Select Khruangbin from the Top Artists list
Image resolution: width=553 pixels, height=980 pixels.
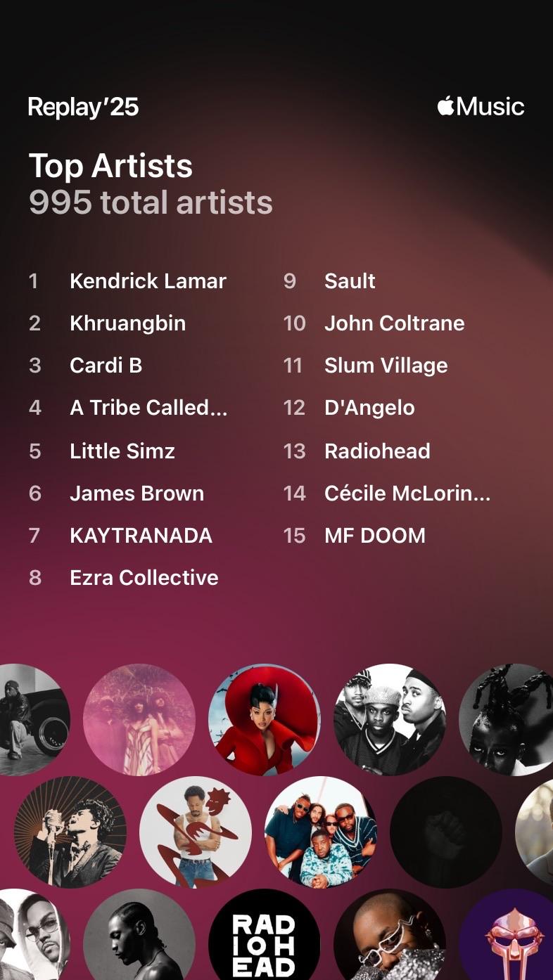coord(127,323)
